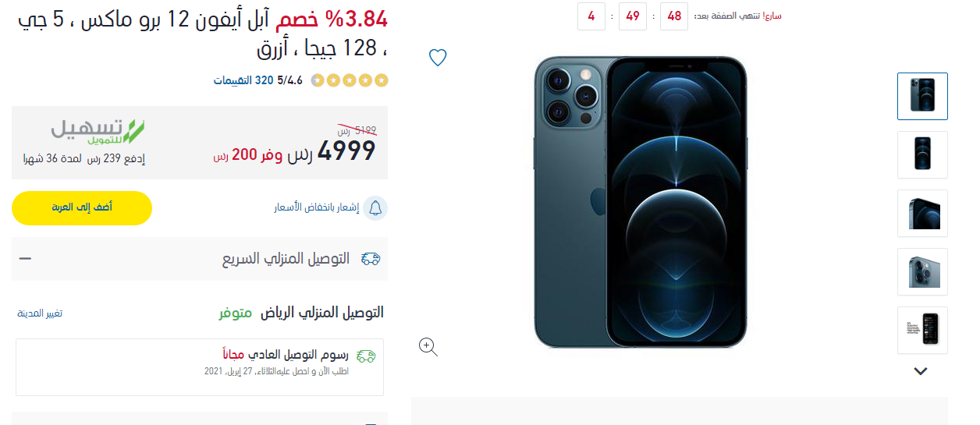Click the change city link

40,313
